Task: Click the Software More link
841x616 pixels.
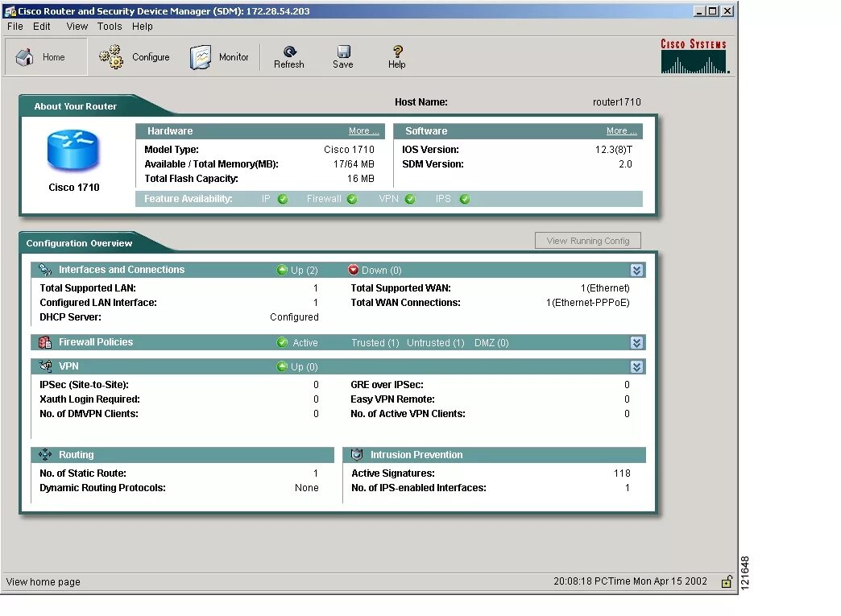Action: [622, 130]
